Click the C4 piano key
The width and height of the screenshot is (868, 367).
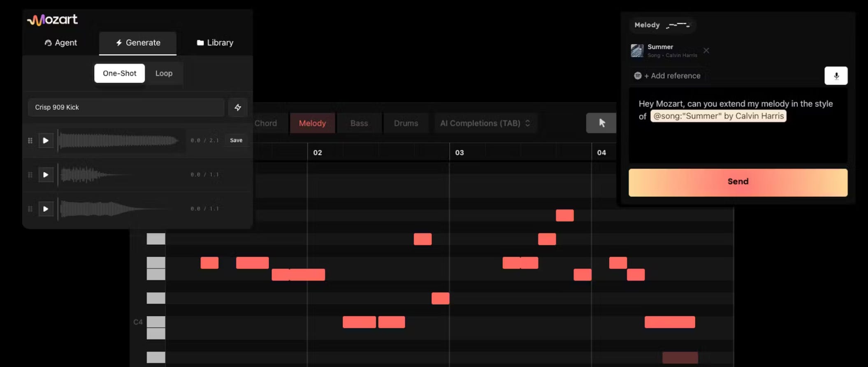pyautogui.click(x=156, y=322)
